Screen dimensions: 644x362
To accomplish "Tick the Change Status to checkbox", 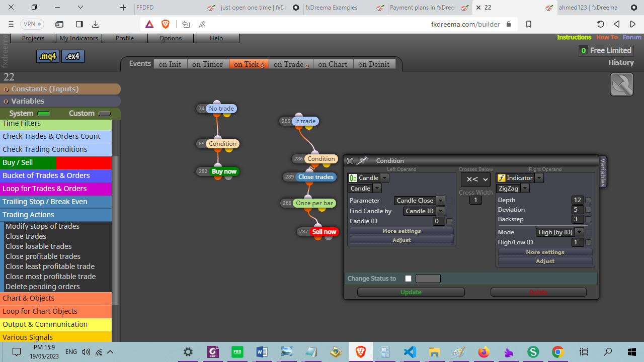I will [408, 279].
